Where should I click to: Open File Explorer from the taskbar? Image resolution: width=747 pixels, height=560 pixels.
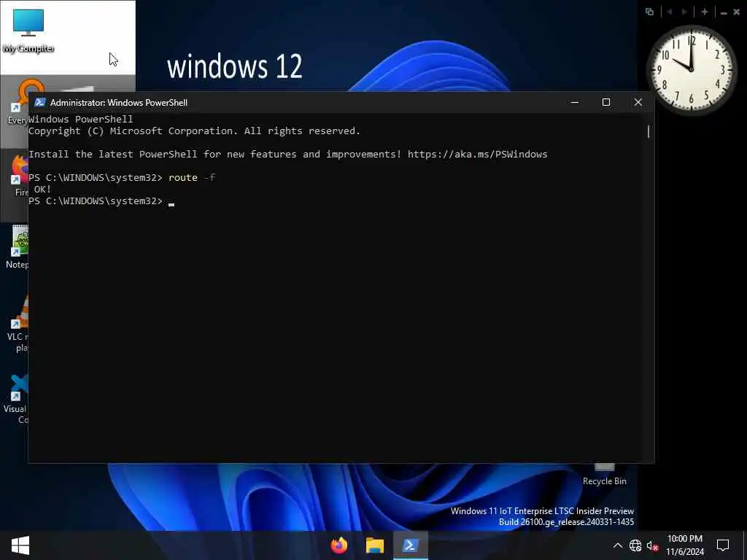pos(375,545)
